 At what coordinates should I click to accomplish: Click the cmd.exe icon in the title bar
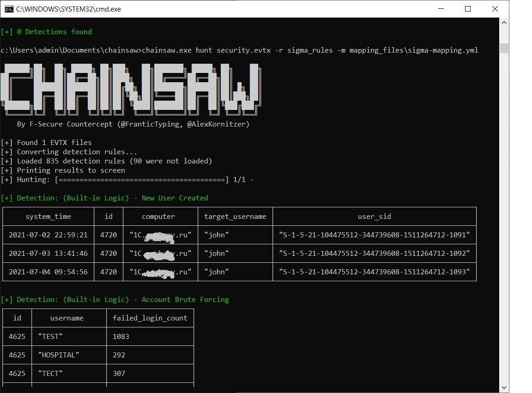click(9, 9)
